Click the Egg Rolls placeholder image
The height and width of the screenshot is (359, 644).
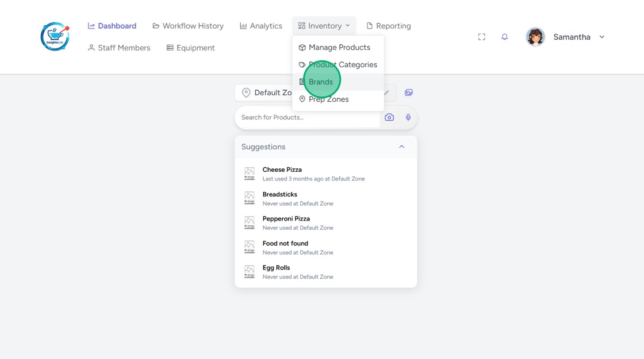click(x=250, y=272)
